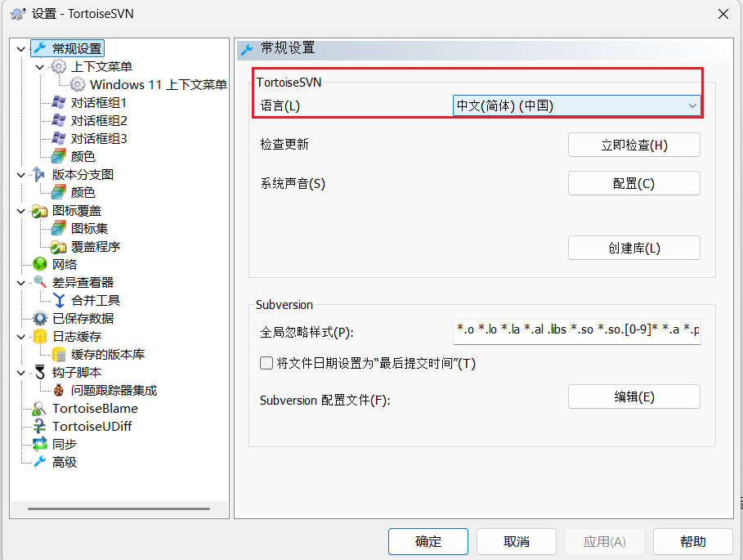Open the 网络 settings page

click(x=65, y=264)
